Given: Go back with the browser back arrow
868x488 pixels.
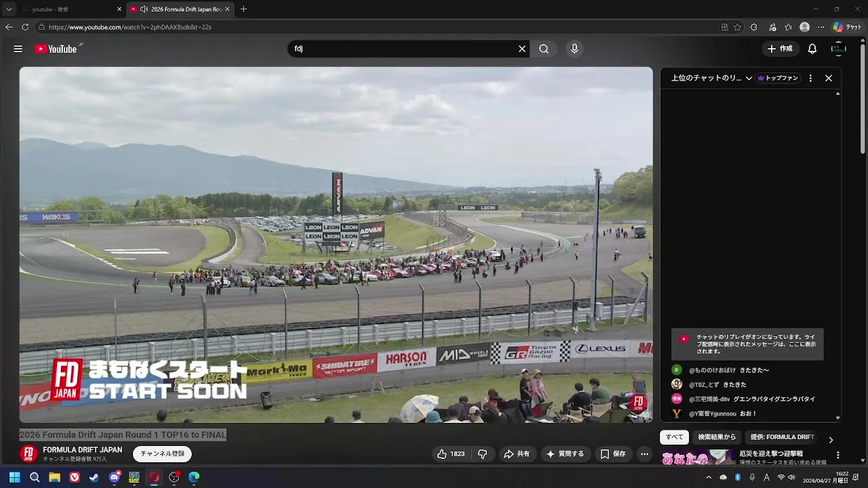Looking at the screenshot, I should pyautogui.click(x=9, y=27).
